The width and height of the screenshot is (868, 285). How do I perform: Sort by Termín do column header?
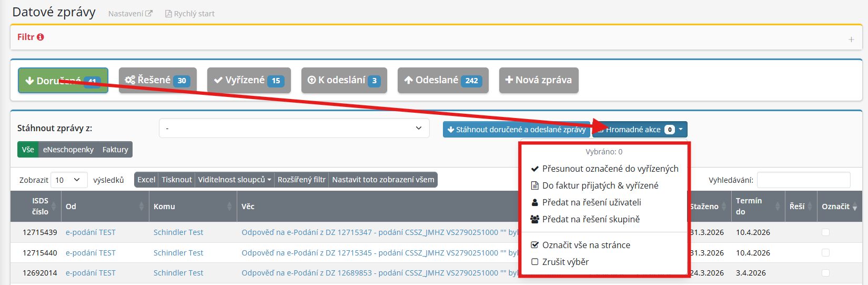758,206
